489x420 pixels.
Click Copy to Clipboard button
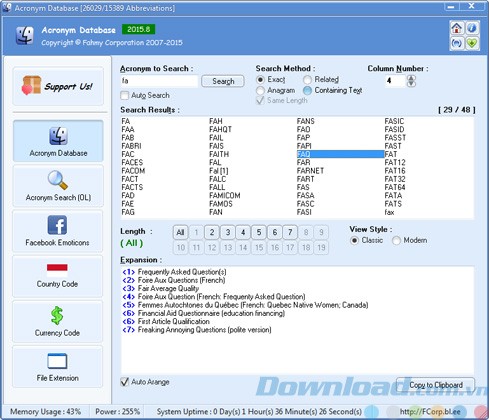coord(436,385)
